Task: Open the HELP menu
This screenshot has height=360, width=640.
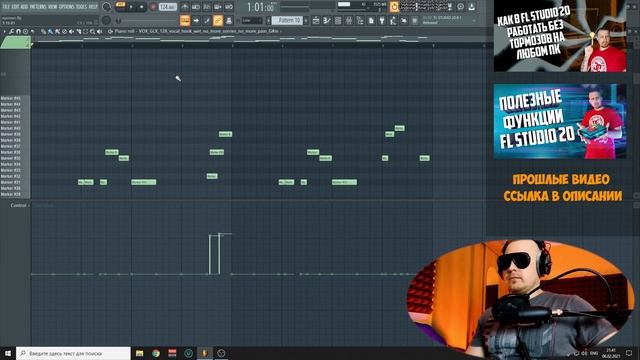Action: pyautogui.click(x=93, y=7)
